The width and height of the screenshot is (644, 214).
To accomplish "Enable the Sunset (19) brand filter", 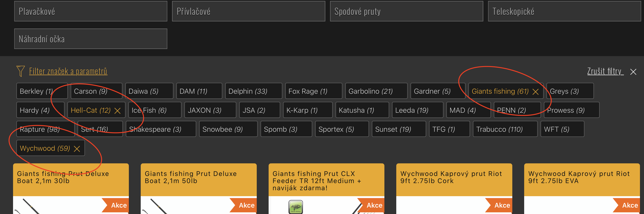I will [399, 129].
